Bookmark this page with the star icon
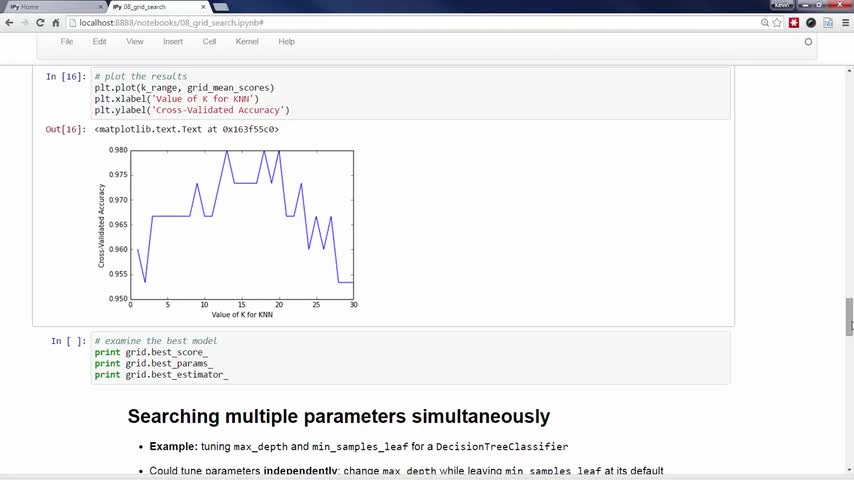Viewport: 854px width, 480px height. (x=777, y=23)
